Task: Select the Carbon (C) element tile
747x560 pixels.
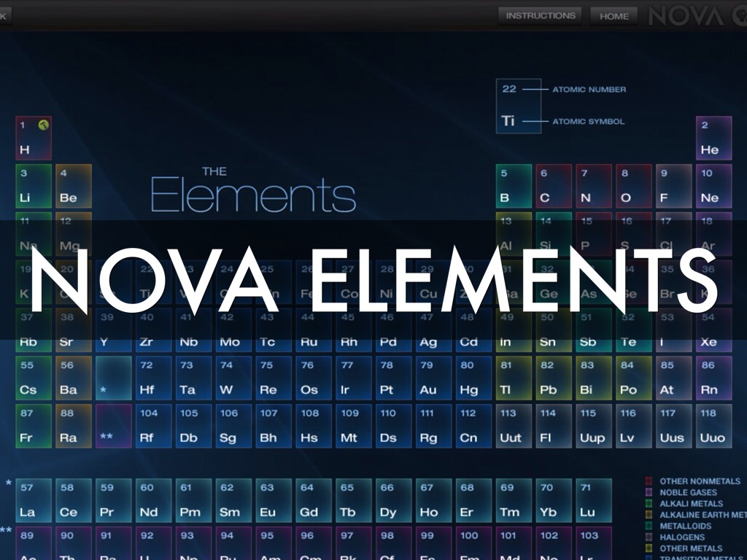Action: point(553,186)
